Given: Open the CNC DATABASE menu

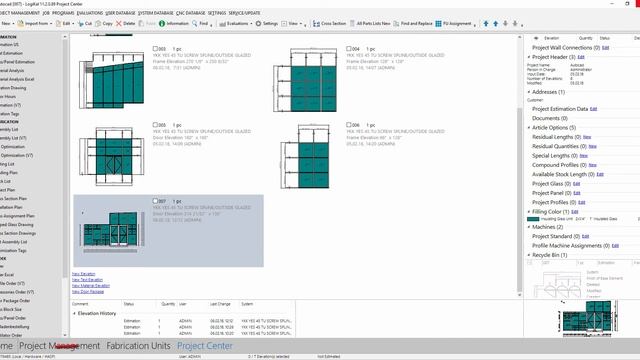Looking at the screenshot, I should [191, 13].
